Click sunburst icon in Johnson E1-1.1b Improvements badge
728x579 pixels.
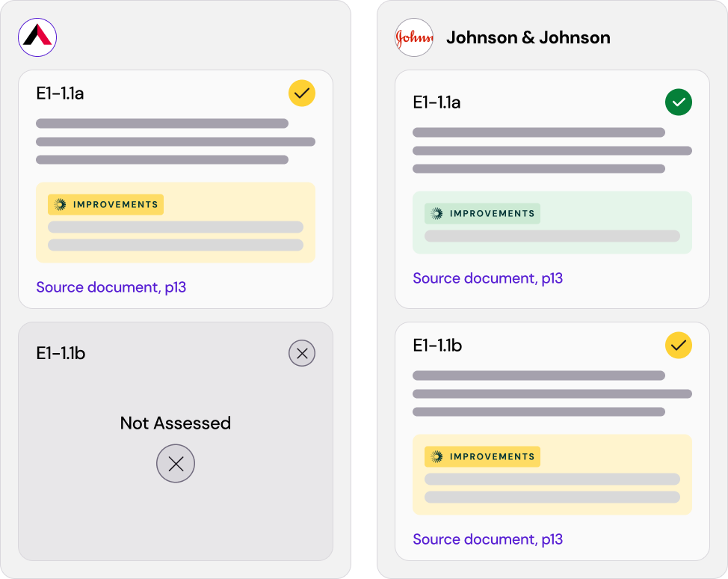[x=437, y=457]
